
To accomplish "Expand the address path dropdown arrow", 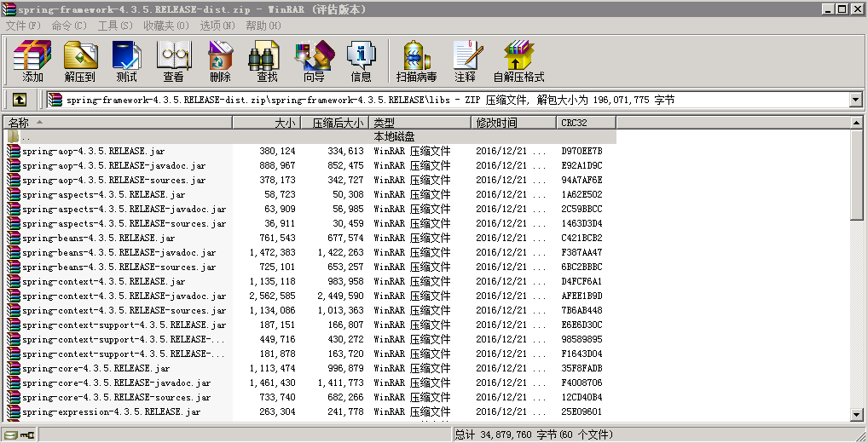I will click(856, 101).
